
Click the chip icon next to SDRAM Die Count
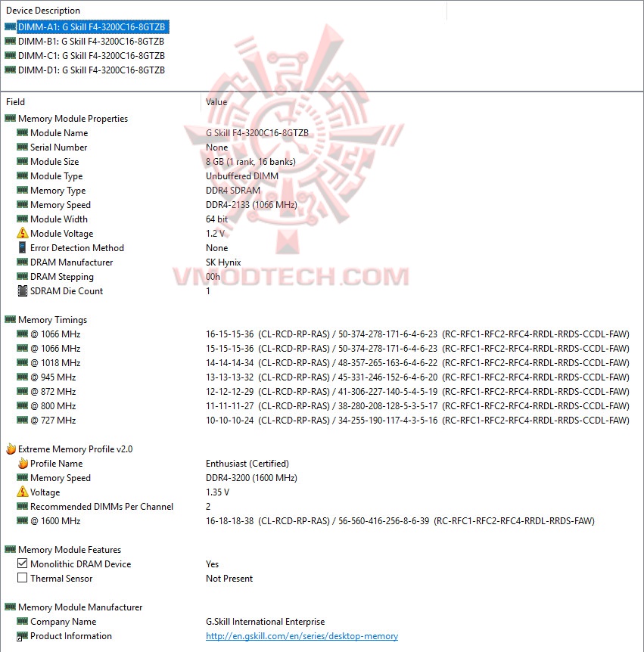click(23, 290)
